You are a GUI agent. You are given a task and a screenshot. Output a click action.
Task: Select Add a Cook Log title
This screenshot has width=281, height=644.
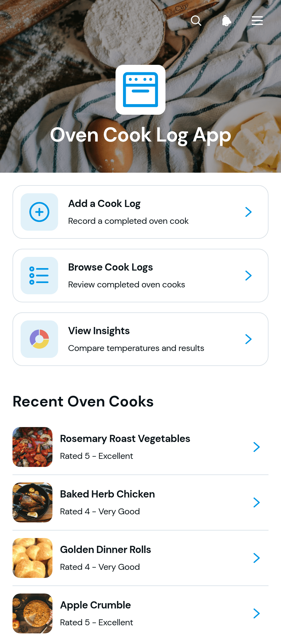(104, 204)
